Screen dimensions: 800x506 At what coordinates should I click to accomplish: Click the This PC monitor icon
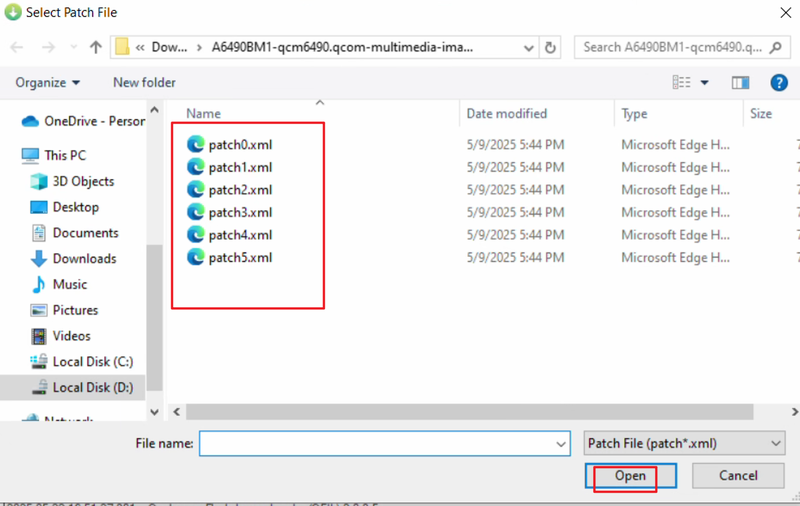click(x=30, y=156)
